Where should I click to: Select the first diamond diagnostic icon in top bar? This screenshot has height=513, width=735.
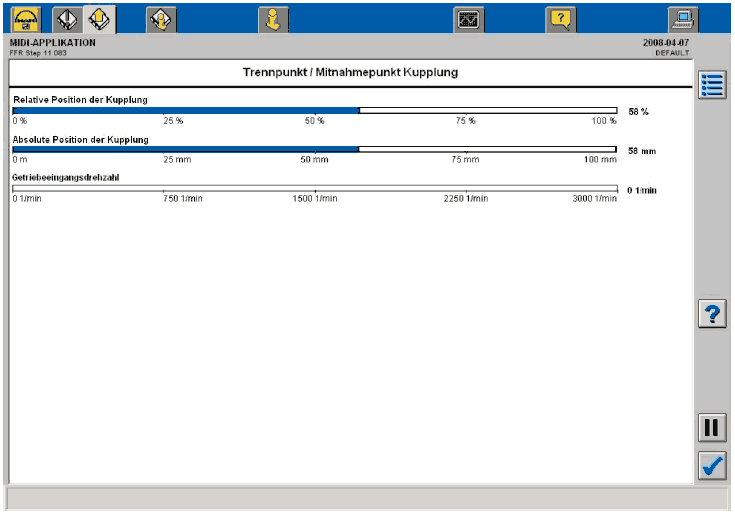67,18
